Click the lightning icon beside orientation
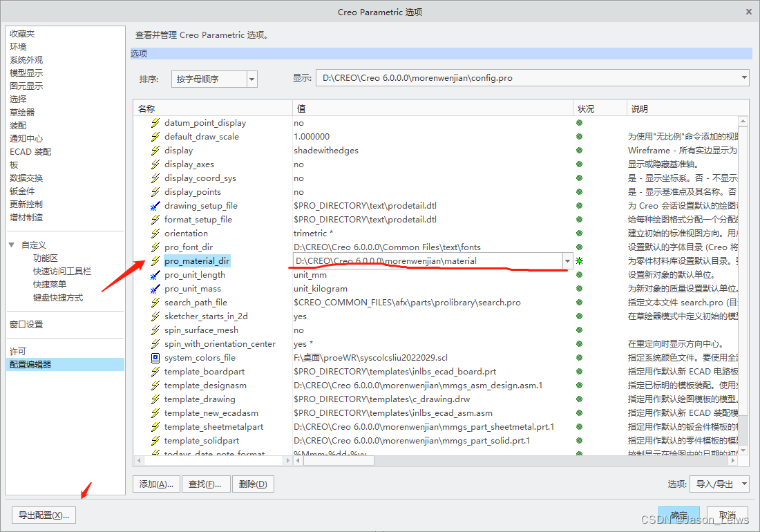Screen dimensions: 760x532 (x=155, y=233)
